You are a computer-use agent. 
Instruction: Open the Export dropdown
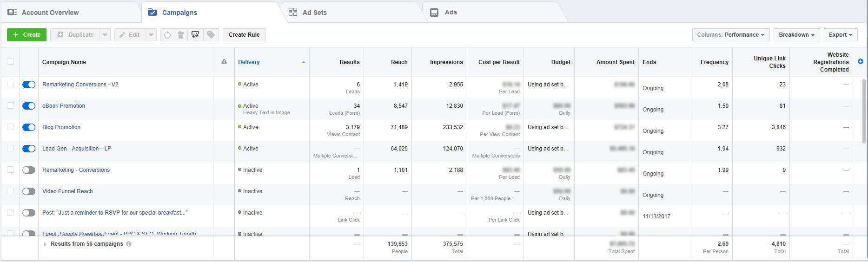pos(841,35)
